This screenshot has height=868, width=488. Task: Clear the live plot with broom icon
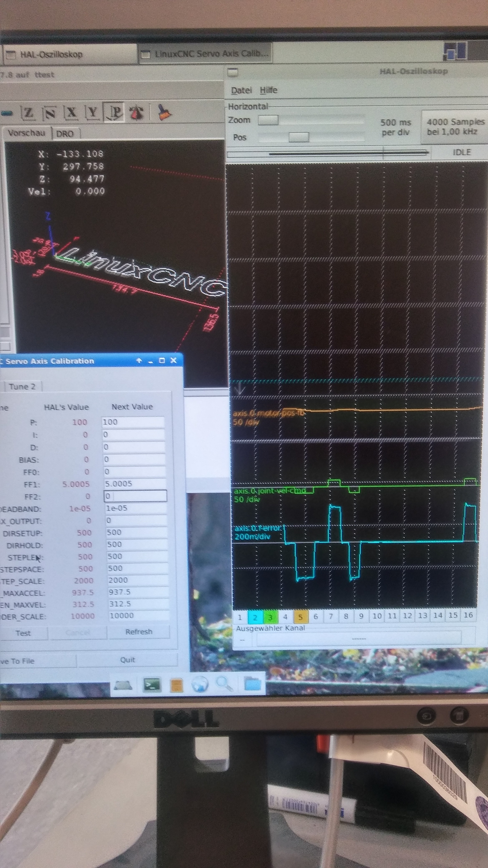164,112
